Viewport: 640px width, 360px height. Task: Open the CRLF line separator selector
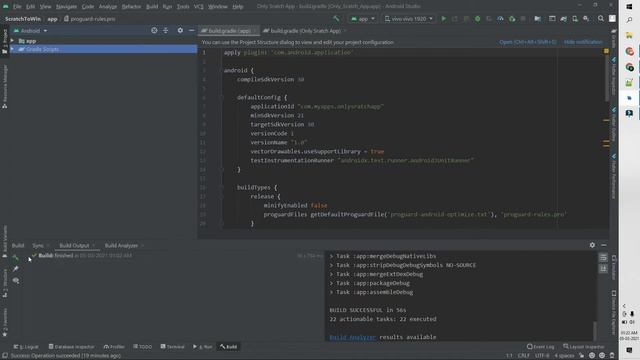click(x=523, y=356)
